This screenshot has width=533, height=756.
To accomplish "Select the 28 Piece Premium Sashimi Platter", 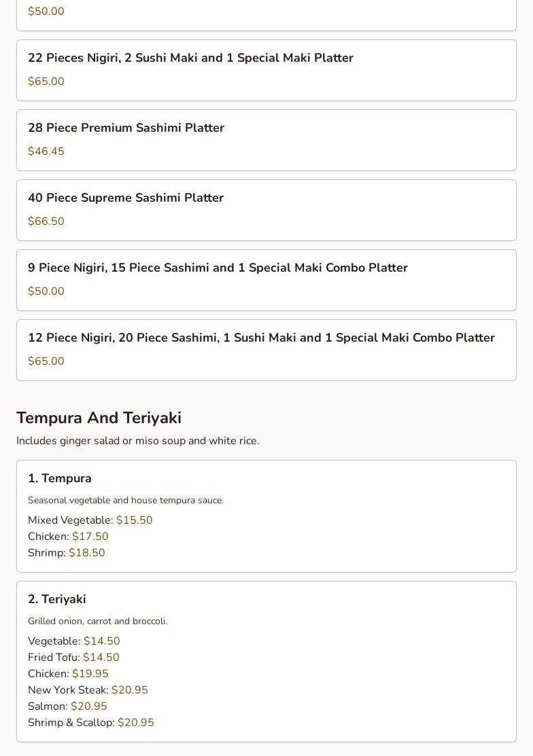I will [126, 128].
